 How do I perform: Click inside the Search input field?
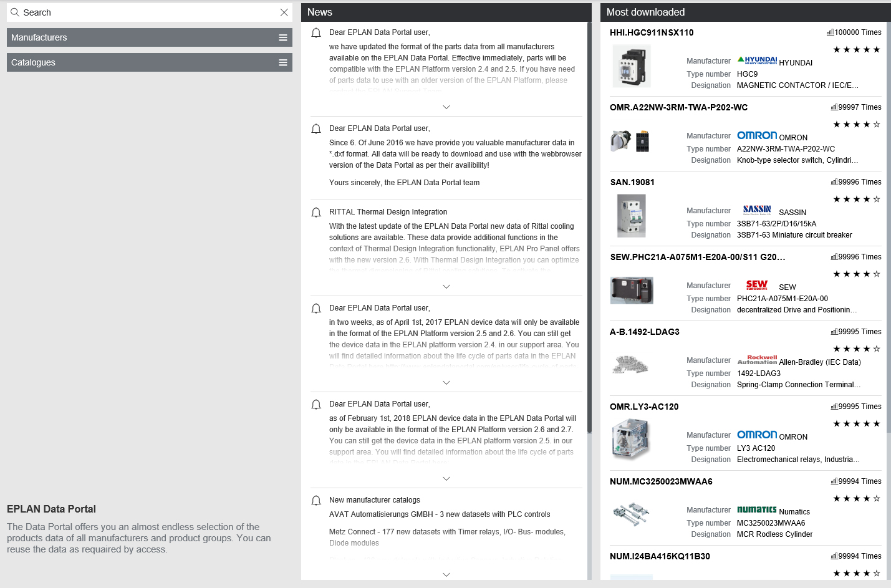coord(143,12)
